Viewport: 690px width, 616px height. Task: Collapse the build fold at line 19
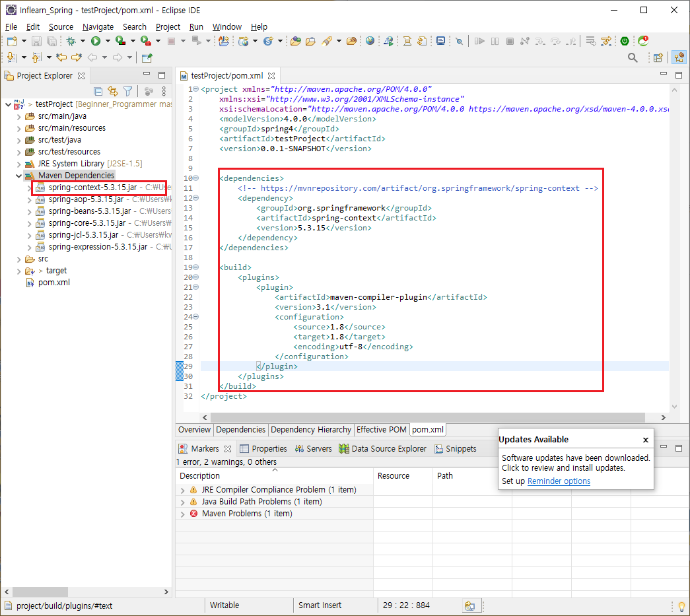pyautogui.click(x=196, y=267)
